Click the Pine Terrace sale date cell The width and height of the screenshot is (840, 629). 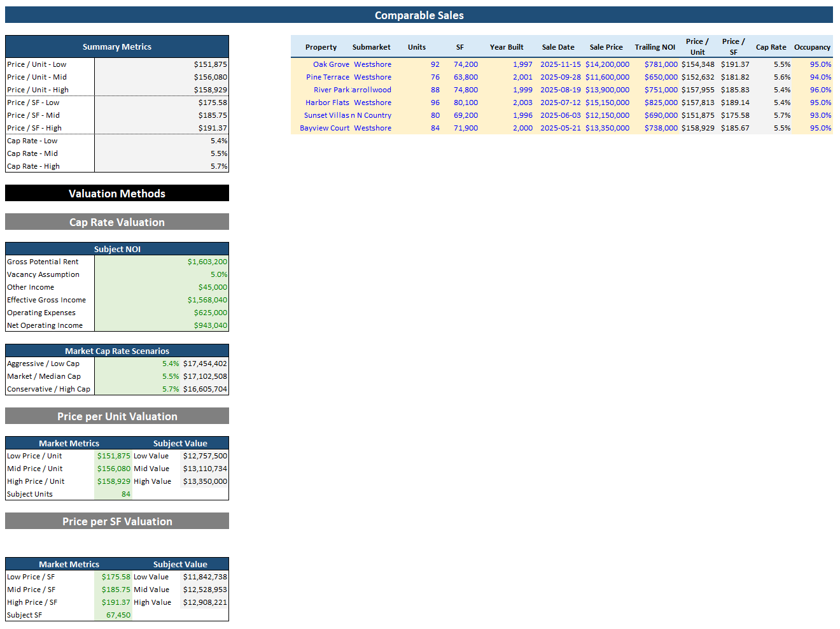[558, 76]
